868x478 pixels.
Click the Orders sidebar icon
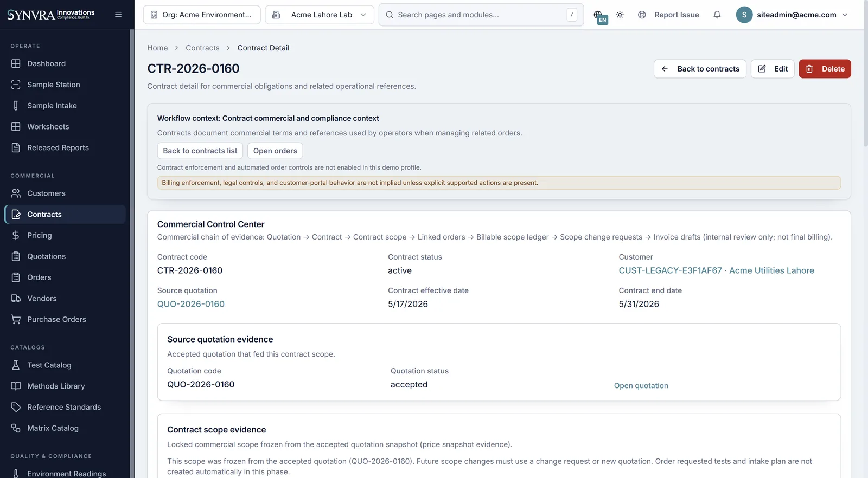tap(16, 277)
